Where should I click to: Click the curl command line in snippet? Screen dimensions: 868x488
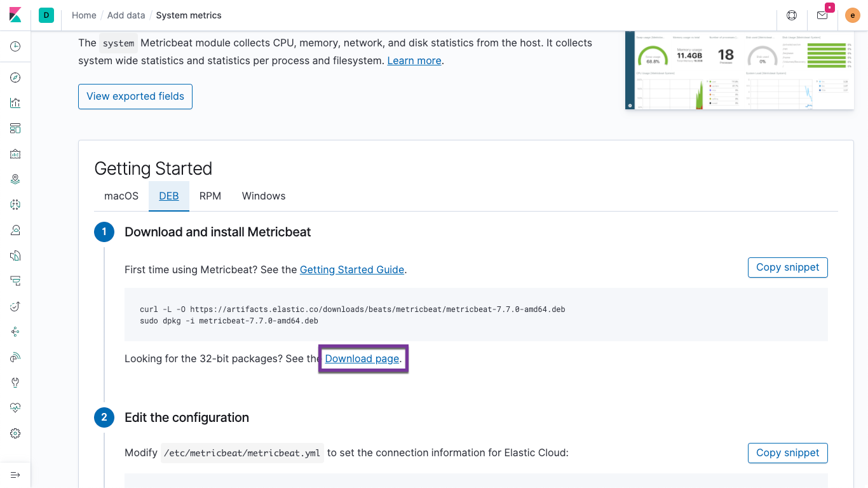[353, 309]
